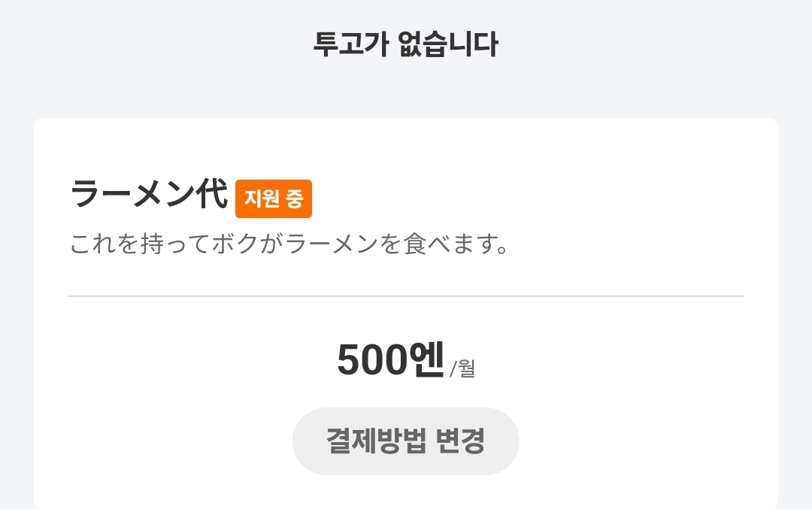The image size is (812, 509).
Task: Click the 엔 currency character
Action: pyautogui.click(x=426, y=360)
